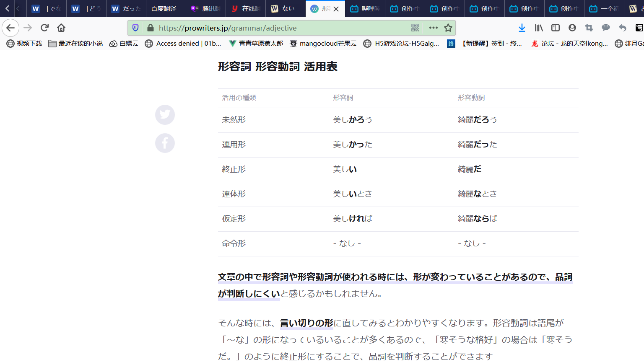Switch to the ない Wiktionary tab
This screenshot has width=644, height=362.
pyautogui.click(x=286, y=9)
